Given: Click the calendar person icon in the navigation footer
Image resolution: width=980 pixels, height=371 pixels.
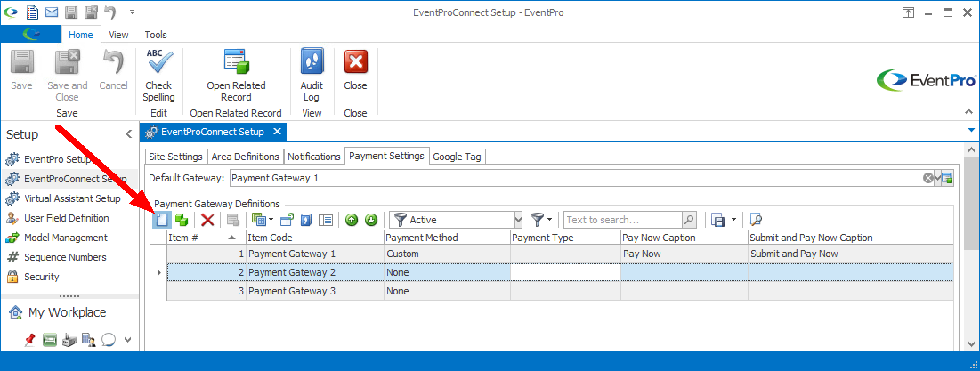Looking at the screenshot, I should point(89,339).
